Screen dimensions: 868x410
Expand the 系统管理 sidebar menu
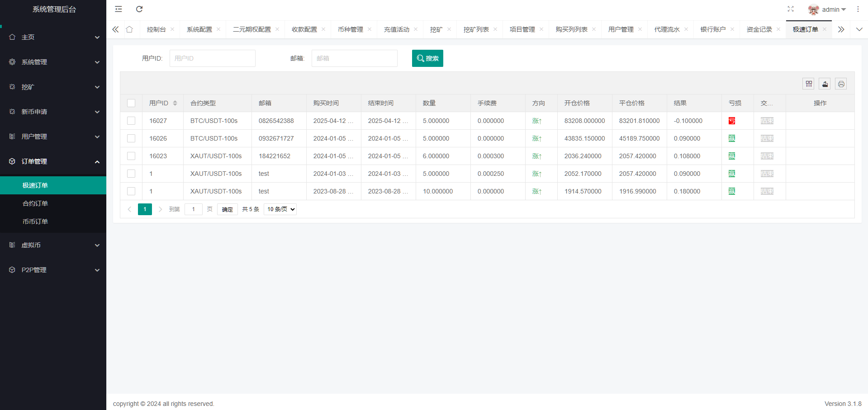[53, 62]
